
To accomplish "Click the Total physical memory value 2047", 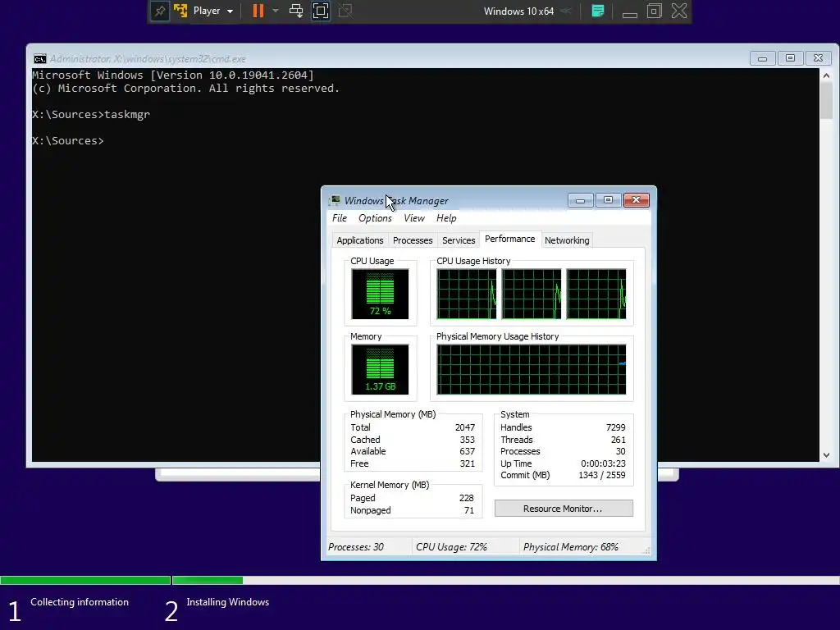I will click(465, 427).
